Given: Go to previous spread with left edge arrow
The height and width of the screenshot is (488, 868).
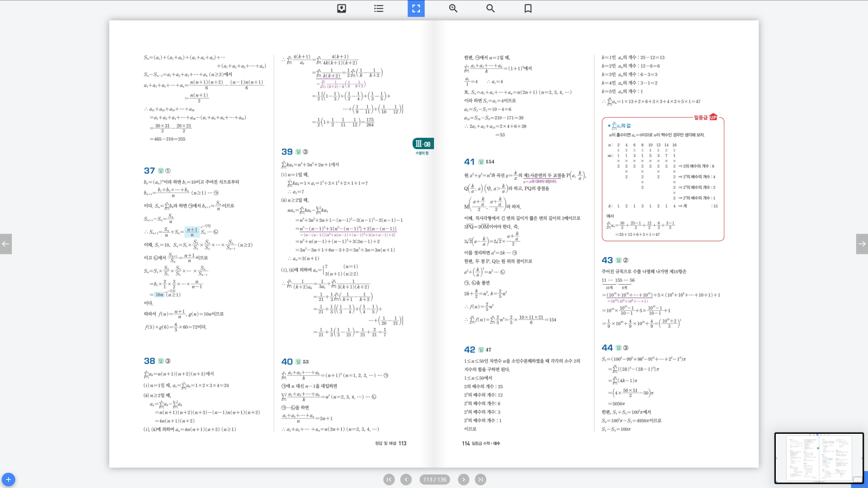Looking at the screenshot, I should coord(6,244).
